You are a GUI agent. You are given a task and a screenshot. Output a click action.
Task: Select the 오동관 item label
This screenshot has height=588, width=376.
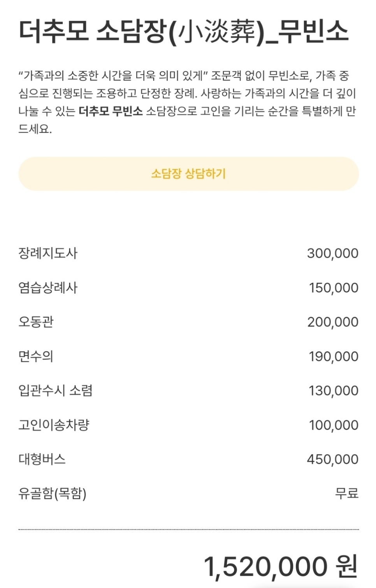coord(36,322)
